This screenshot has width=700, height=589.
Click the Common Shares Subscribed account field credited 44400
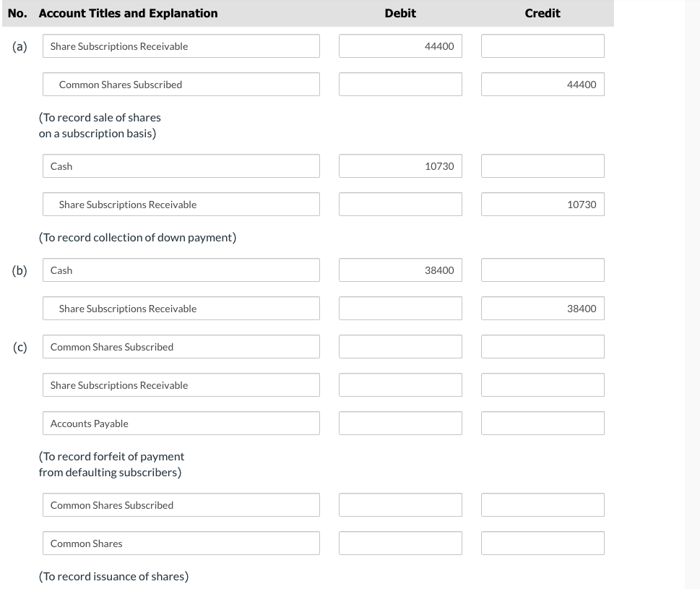point(181,85)
